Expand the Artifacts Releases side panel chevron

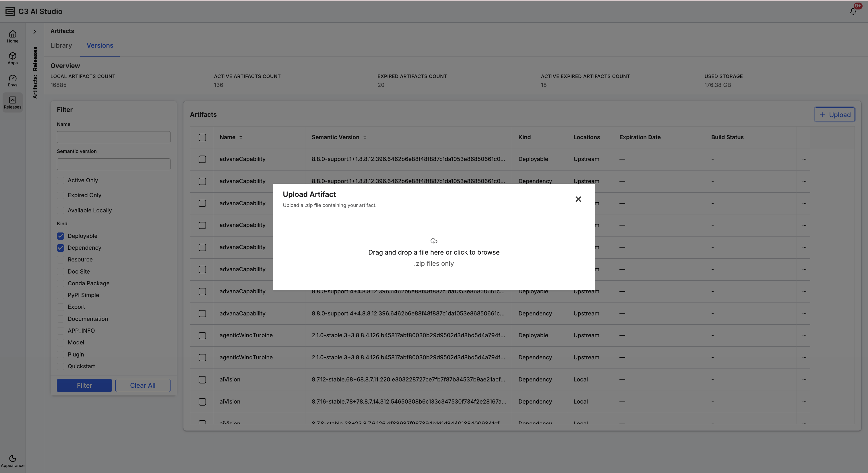pos(34,32)
